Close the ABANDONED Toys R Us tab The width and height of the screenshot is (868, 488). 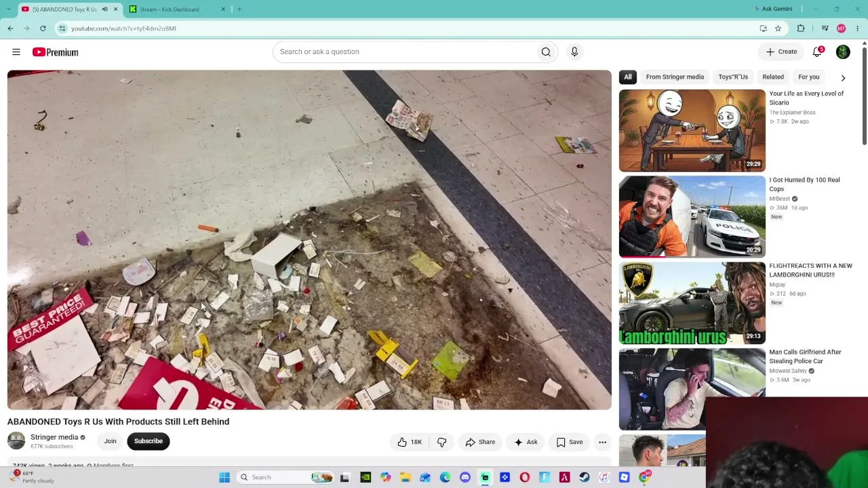(x=115, y=9)
